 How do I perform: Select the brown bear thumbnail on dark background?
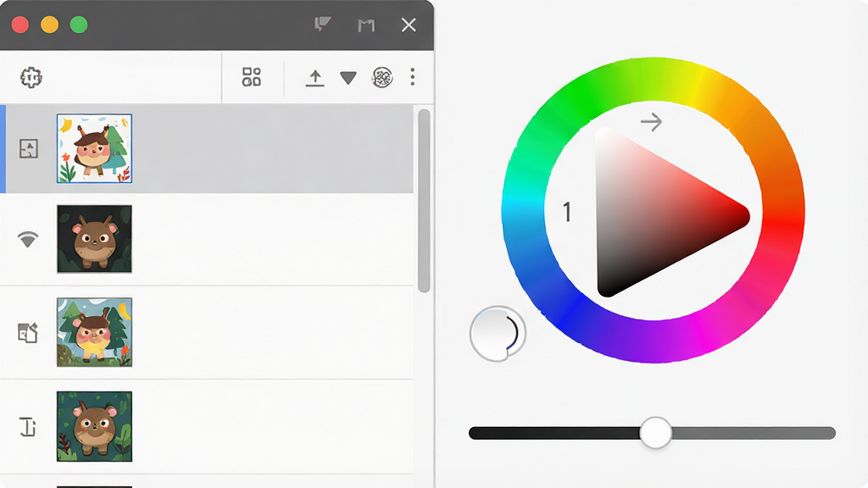click(x=94, y=239)
